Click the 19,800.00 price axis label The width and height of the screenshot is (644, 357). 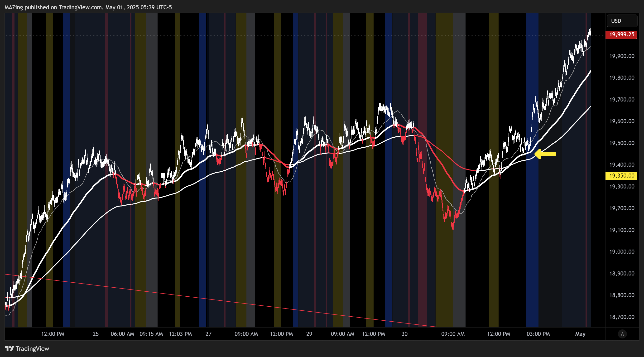tap(622, 78)
